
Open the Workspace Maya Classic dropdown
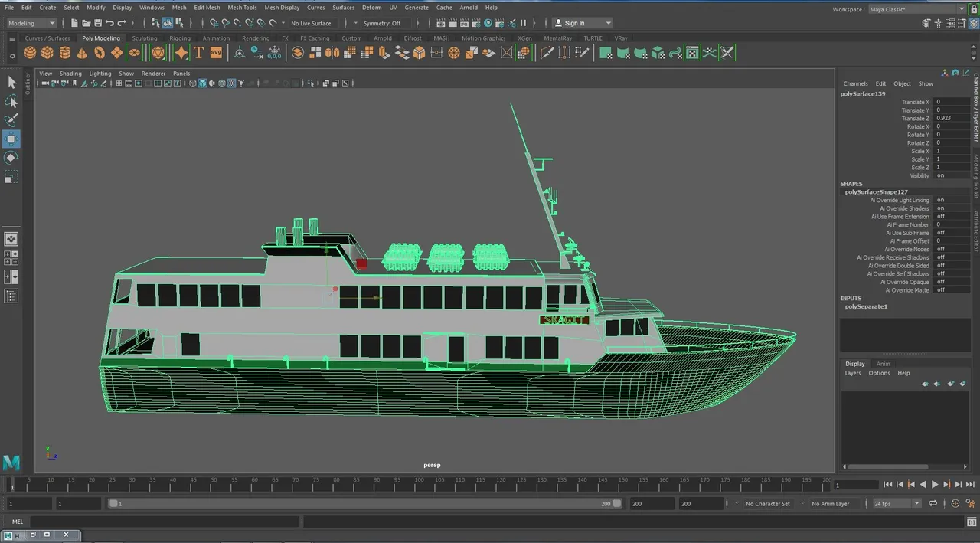tap(917, 9)
